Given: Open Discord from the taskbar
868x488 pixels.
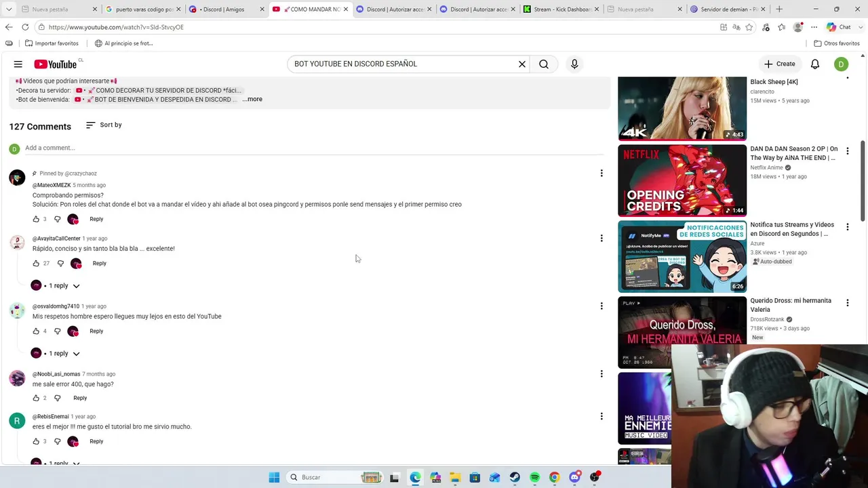Looking at the screenshot, I should [x=574, y=477].
